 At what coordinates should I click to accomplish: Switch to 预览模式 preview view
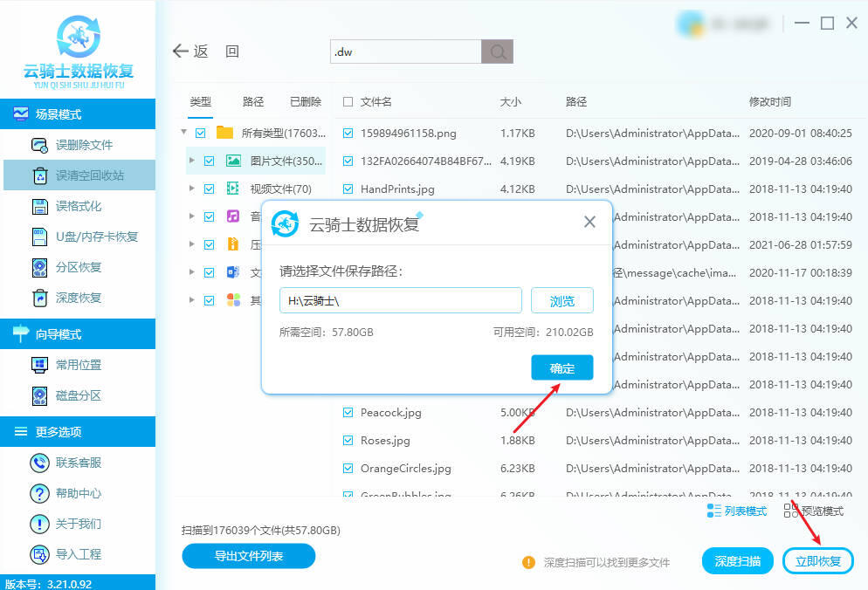(814, 511)
